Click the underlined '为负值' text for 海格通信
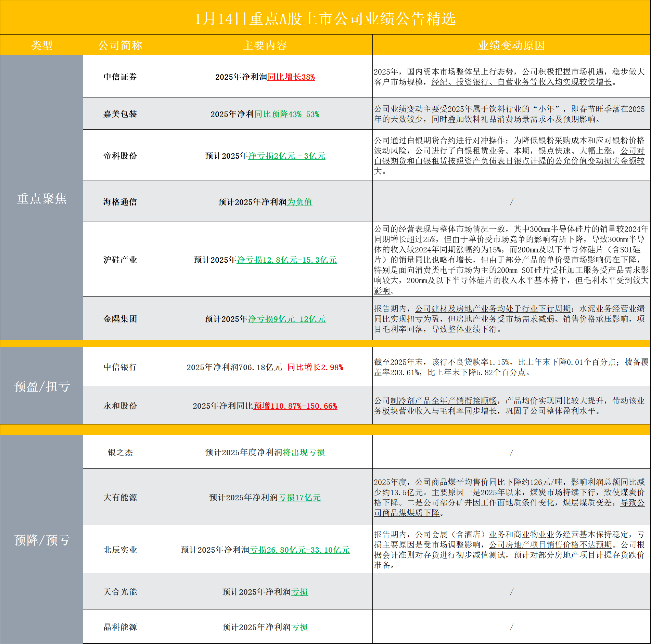651x644 pixels. 300,202
